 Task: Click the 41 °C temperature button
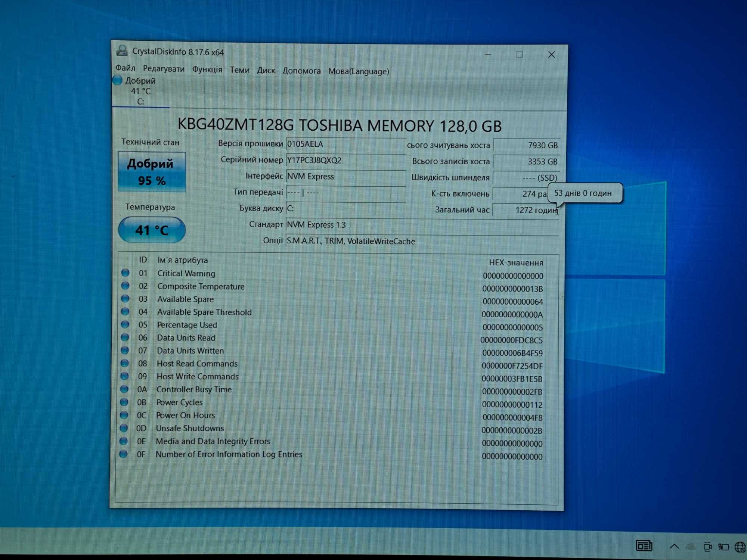click(152, 230)
